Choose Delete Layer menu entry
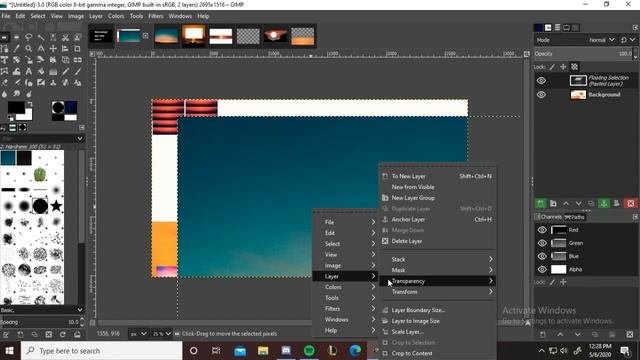This screenshot has width=640, height=360. click(438, 241)
